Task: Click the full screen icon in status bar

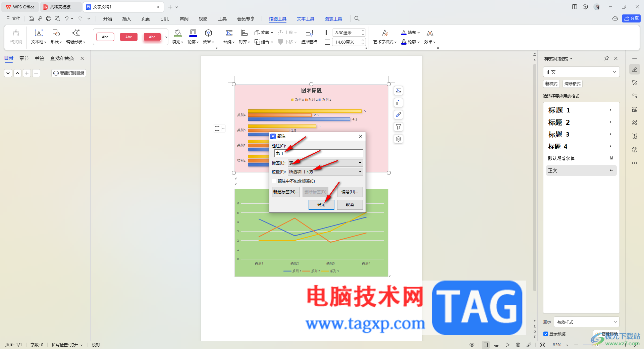Action: pyautogui.click(x=542, y=345)
